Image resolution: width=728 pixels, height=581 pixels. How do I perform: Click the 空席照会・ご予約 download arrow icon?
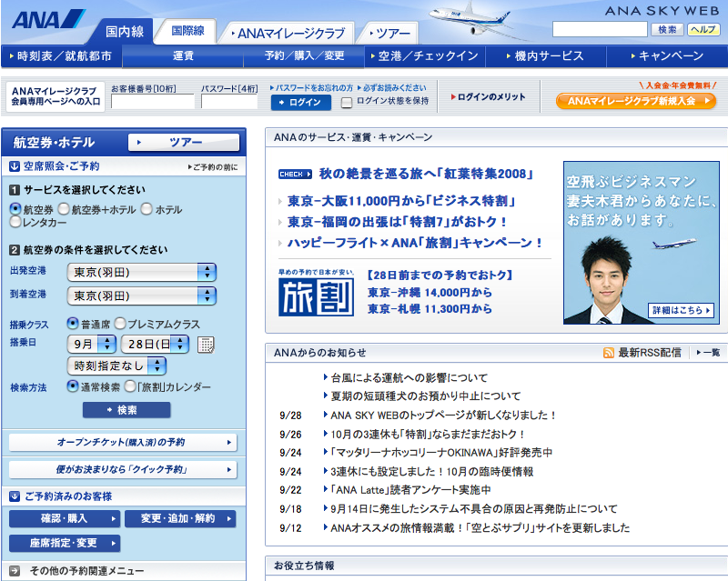[15, 166]
